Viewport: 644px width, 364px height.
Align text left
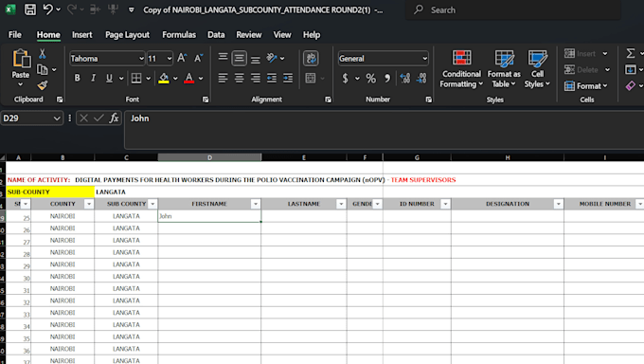click(x=223, y=78)
